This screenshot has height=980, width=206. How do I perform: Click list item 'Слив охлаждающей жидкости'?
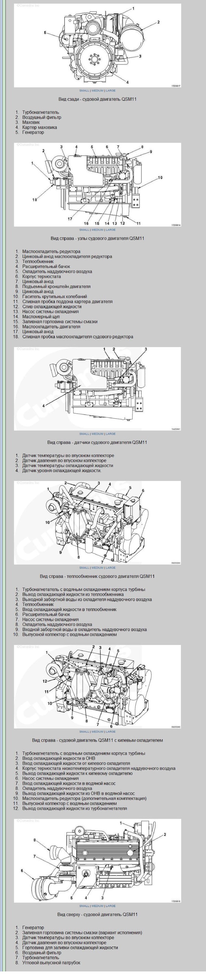pyautogui.click(x=52, y=307)
